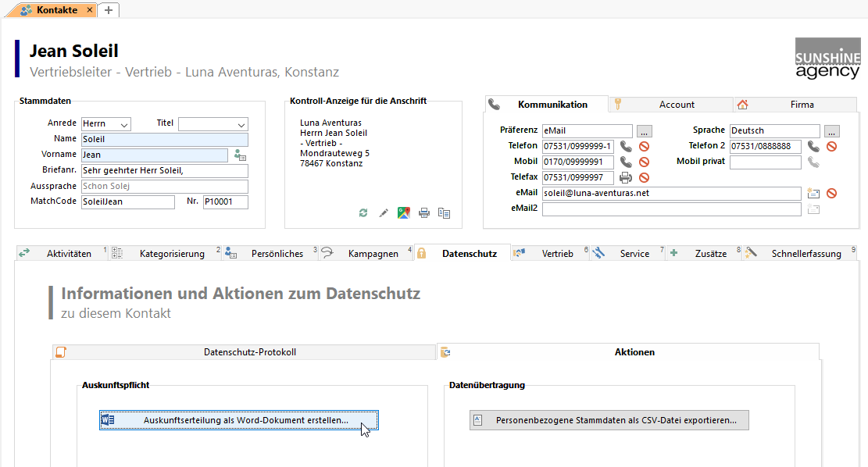Viewport: 868px width, 467px height.
Task: Click the refresh address icon
Action: [x=363, y=212]
